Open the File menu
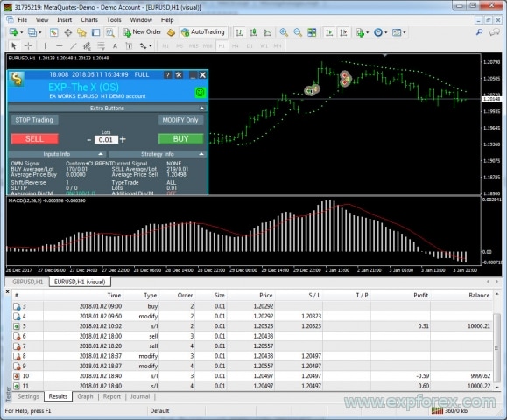The width and height of the screenshot is (507, 420). tap(22, 20)
